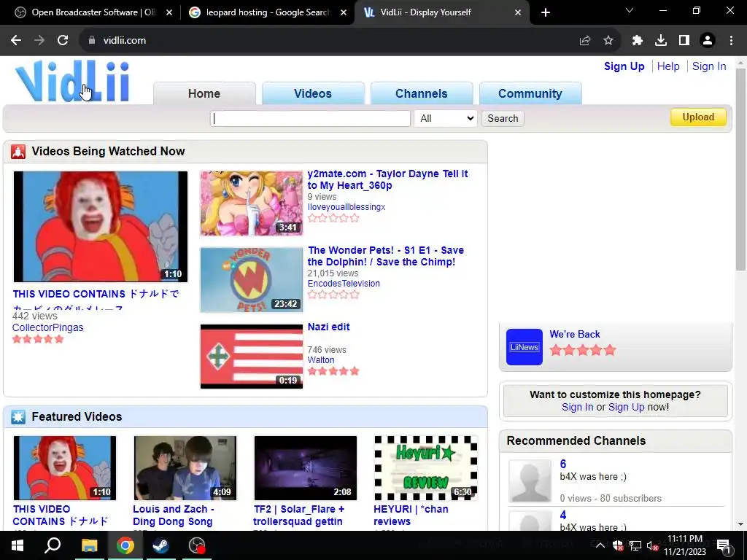Open the Channels tab
Screen dimensions: 747x560
(422, 93)
